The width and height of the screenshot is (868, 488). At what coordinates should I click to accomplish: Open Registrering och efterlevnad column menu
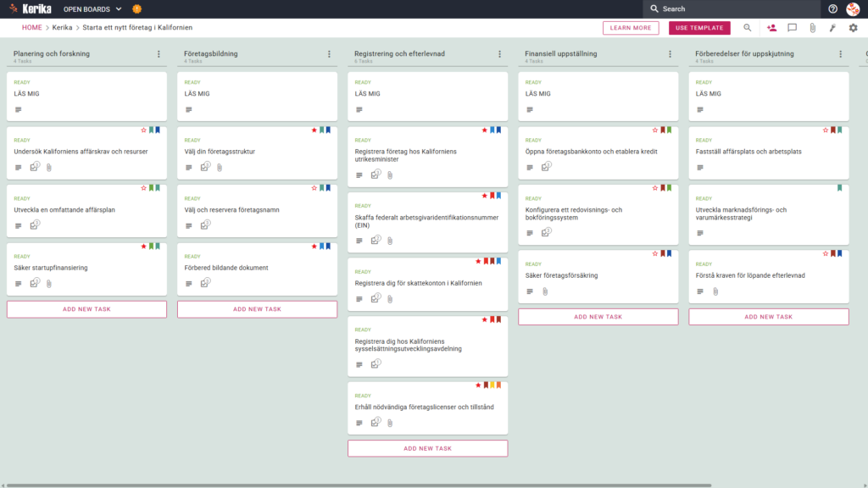point(499,54)
